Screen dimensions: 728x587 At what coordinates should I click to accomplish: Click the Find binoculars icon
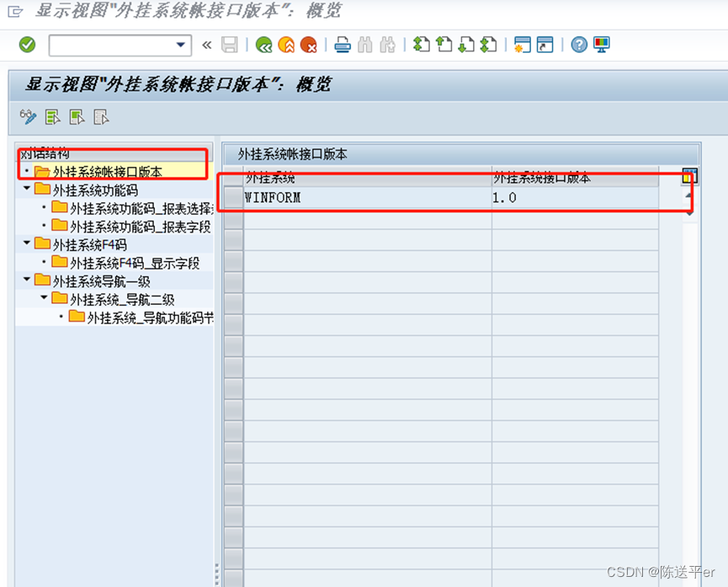(x=365, y=45)
